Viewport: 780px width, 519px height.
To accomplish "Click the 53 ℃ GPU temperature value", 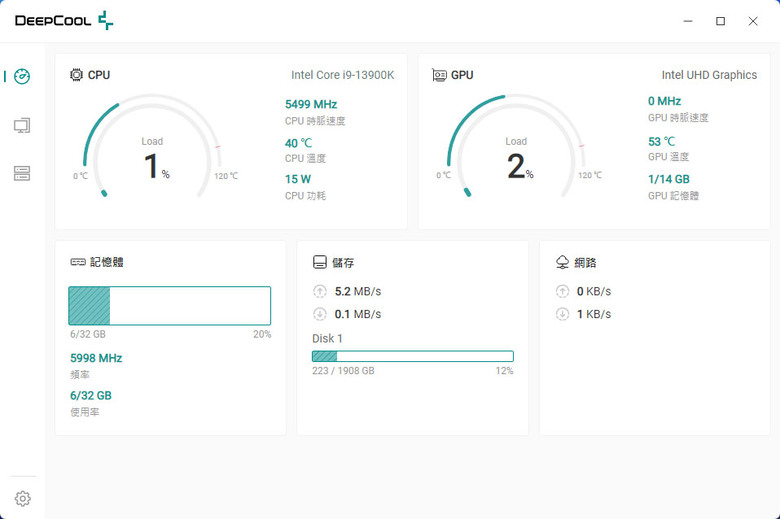I will pyautogui.click(x=662, y=142).
